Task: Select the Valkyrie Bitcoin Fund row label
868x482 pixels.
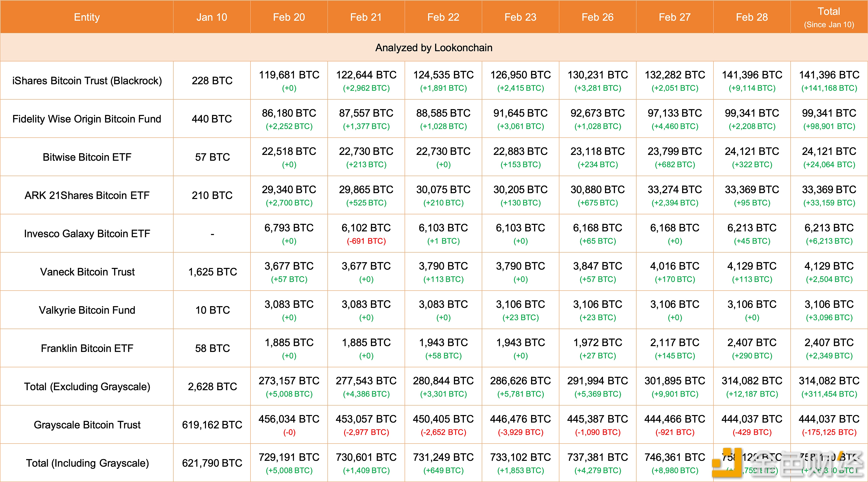Action: tap(87, 310)
